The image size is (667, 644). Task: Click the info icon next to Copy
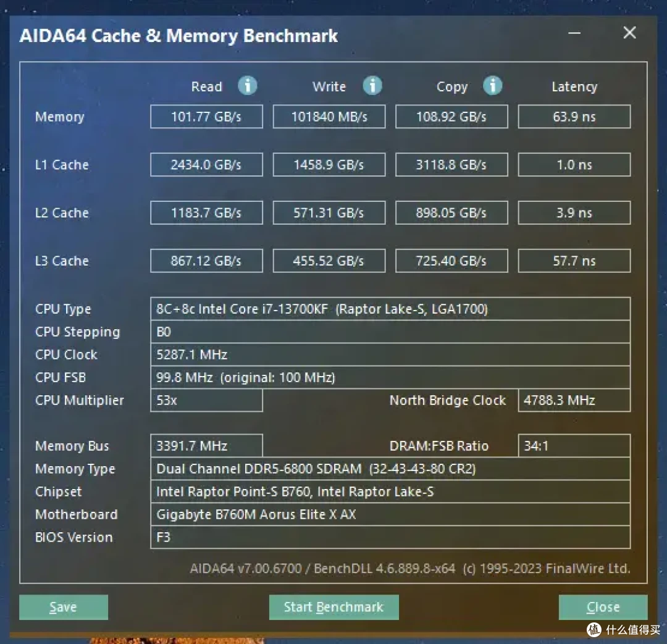coord(493,85)
